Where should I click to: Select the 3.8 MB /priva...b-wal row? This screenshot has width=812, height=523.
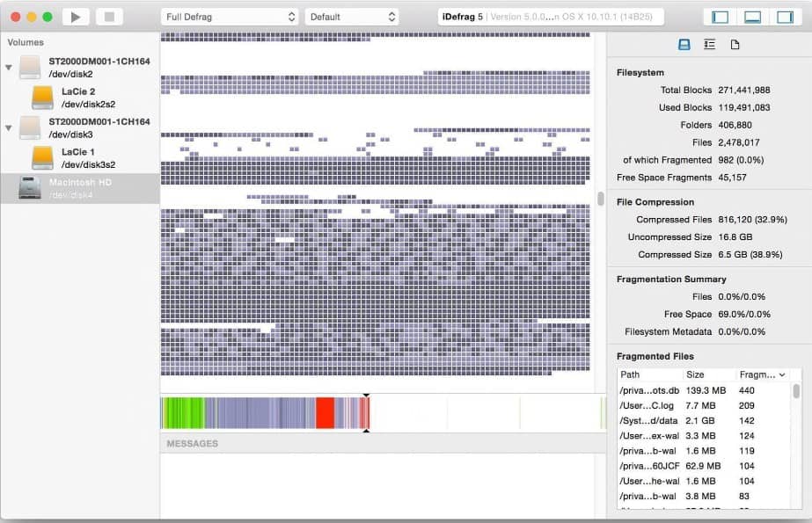coord(704,496)
